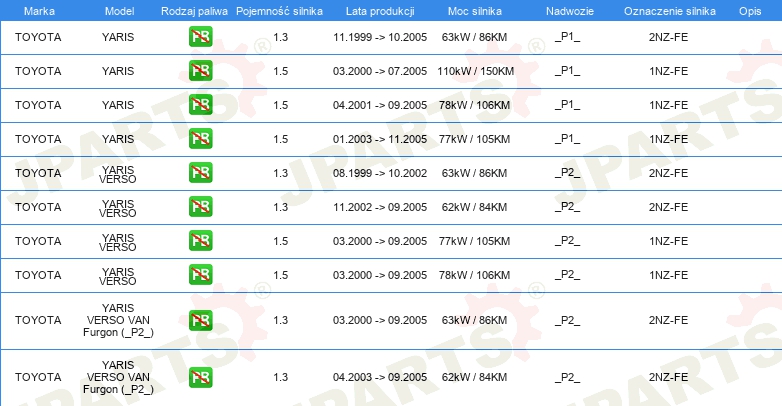This screenshot has height=406, width=782.
Task: Click the Lata produkcji column header
Action: point(380,11)
